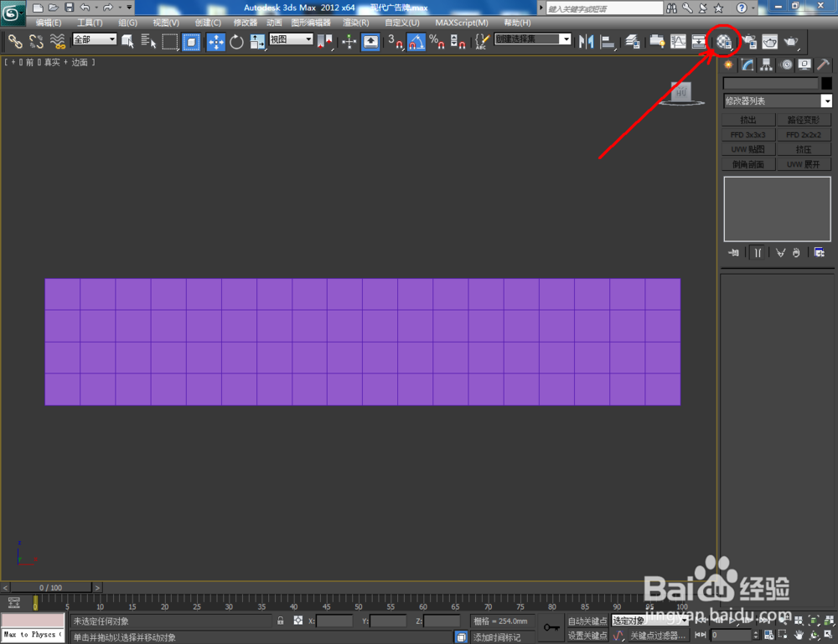This screenshot has height=644, width=838.
Task: Open the 关键点过滤器 key filters button
Action: 657,636
